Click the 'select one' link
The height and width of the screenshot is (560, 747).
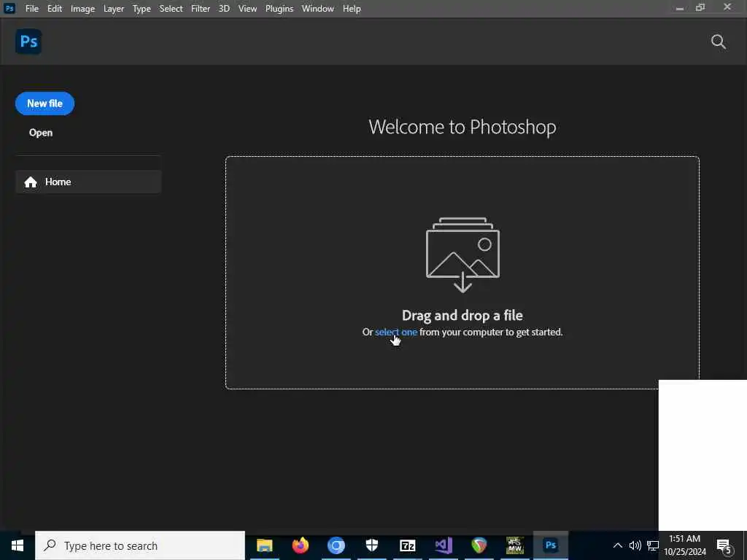tap(396, 332)
